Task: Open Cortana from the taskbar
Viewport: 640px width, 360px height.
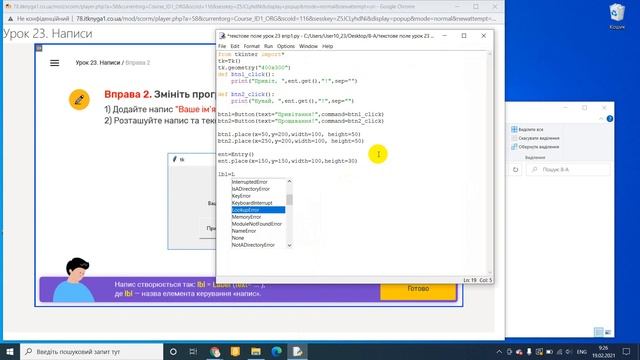Action: coord(173,351)
